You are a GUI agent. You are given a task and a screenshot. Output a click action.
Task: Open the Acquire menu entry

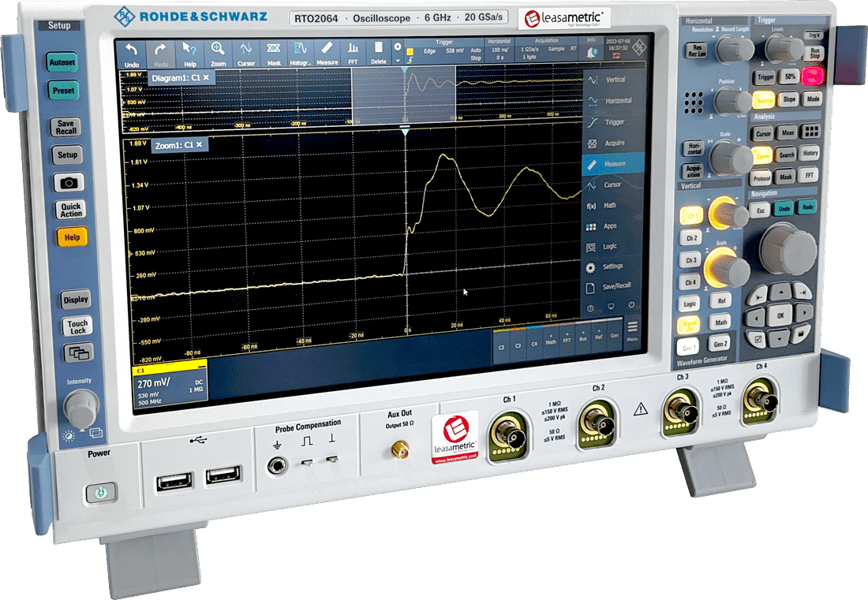613,143
